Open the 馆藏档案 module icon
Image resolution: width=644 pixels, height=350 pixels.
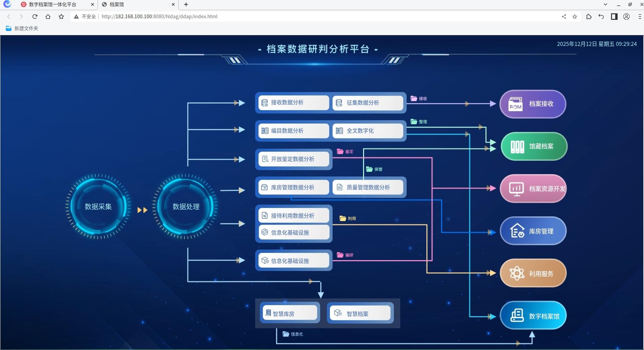coord(517,146)
